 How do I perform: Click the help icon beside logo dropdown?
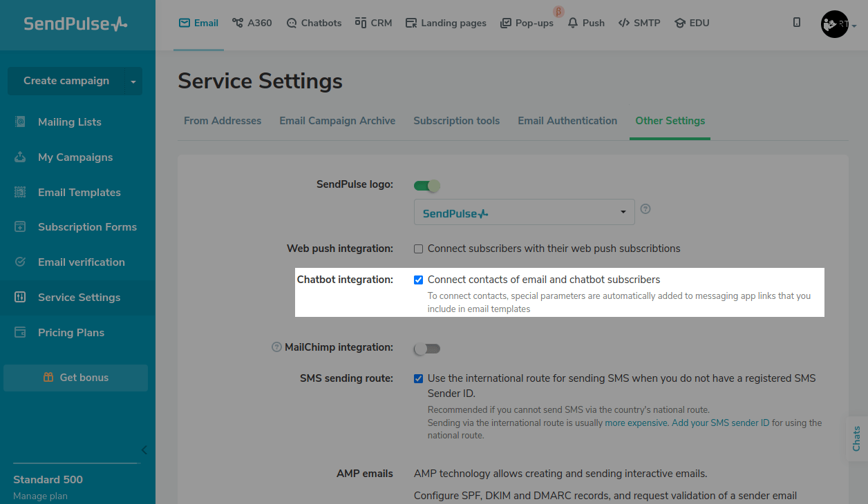pyautogui.click(x=645, y=209)
